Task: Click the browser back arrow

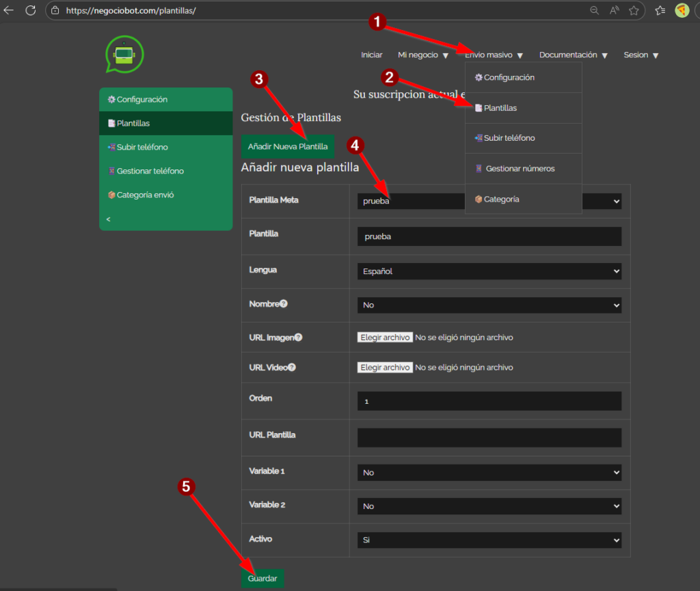Action: point(9,10)
